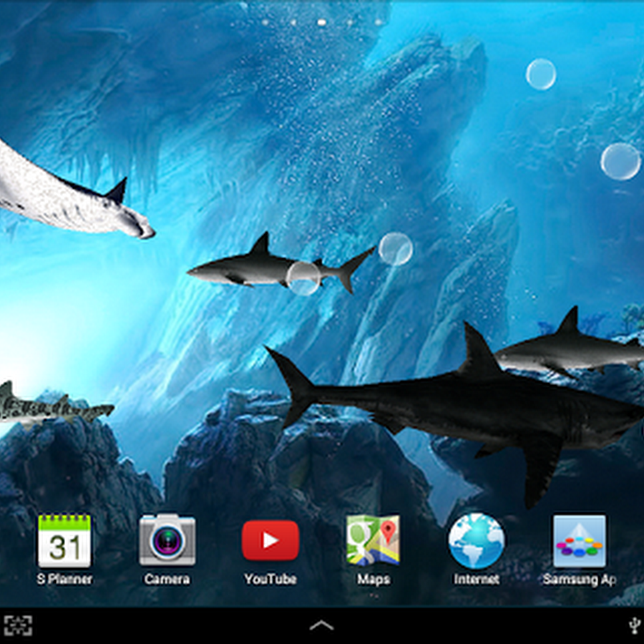Screen dimensions: 644x644
Task: Tap the 'Maps' label text
Action: tap(373, 580)
